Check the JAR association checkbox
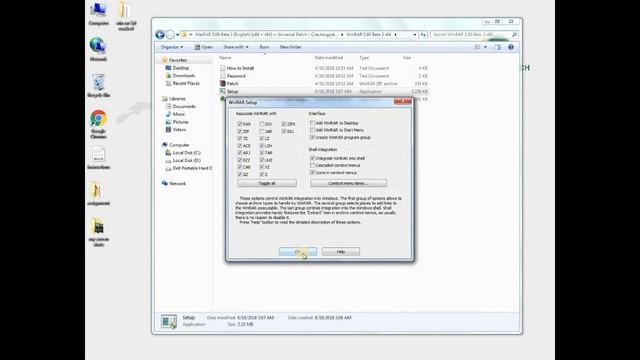The image size is (640, 360). (262, 131)
